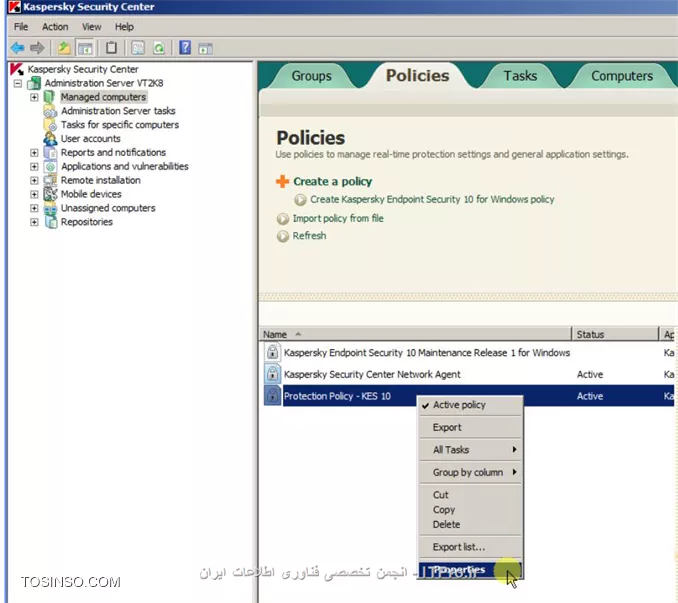
Task: Click the Unassigned computers icon
Action: click(x=50, y=208)
